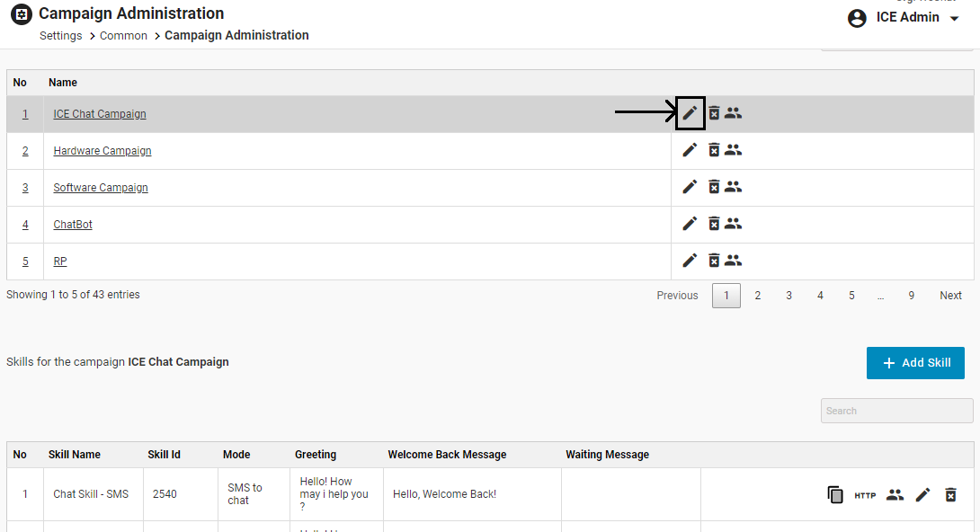The width and height of the screenshot is (980, 532).
Task: Open the Hardware Campaign link
Action: tap(102, 151)
